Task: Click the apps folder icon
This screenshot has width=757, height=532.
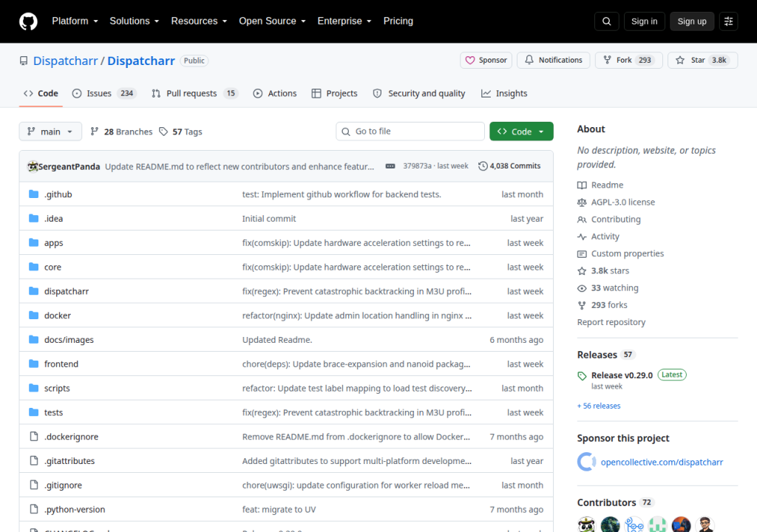Action: [x=33, y=242]
